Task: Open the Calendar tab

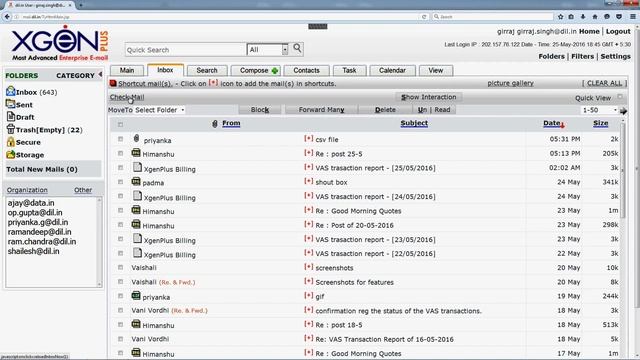Action: 392,71
